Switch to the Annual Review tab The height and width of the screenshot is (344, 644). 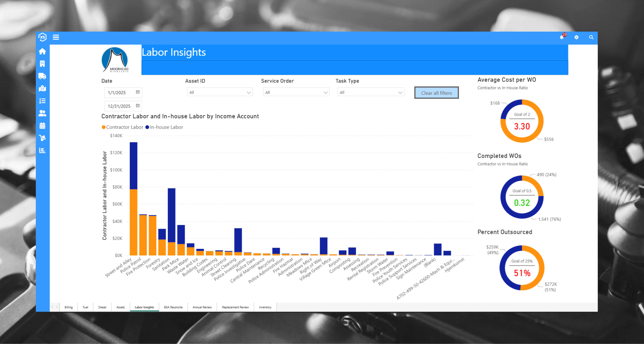click(x=202, y=307)
